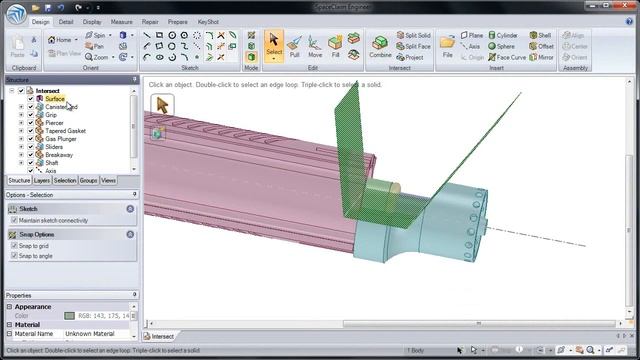
Task: Collapse the Appearance properties group
Action: 9,307
